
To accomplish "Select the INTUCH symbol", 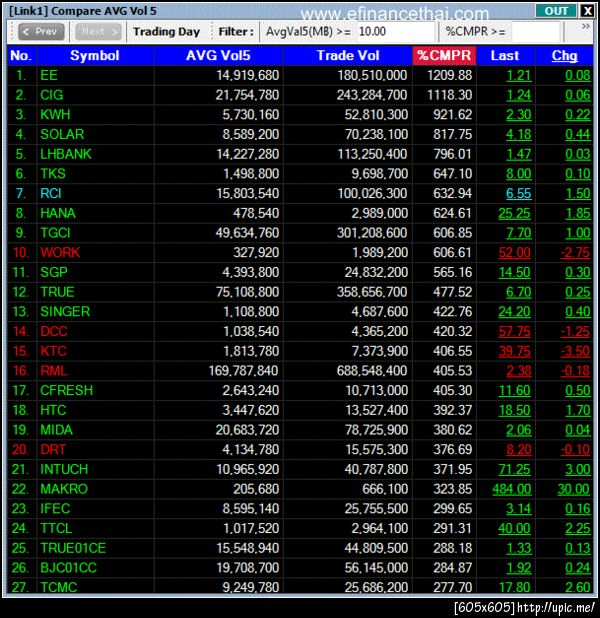I will (64, 469).
